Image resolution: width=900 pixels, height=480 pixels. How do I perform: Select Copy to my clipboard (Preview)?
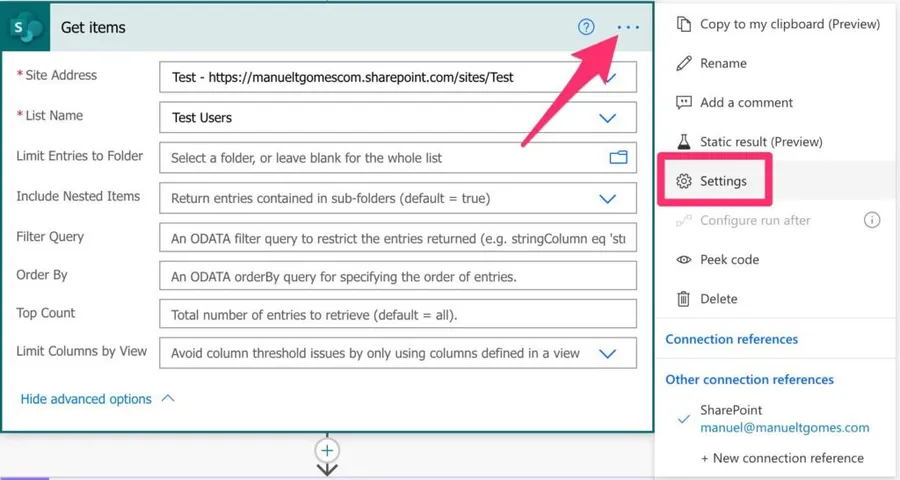776,24
